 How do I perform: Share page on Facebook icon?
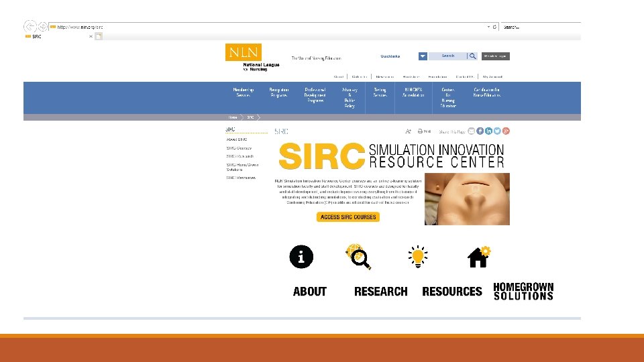480,131
